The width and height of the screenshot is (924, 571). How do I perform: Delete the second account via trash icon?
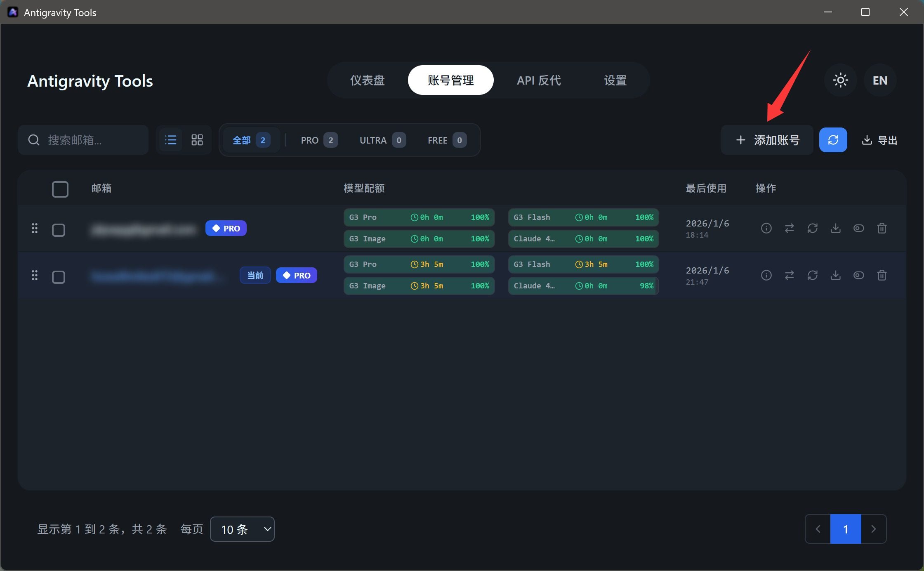click(882, 275)
